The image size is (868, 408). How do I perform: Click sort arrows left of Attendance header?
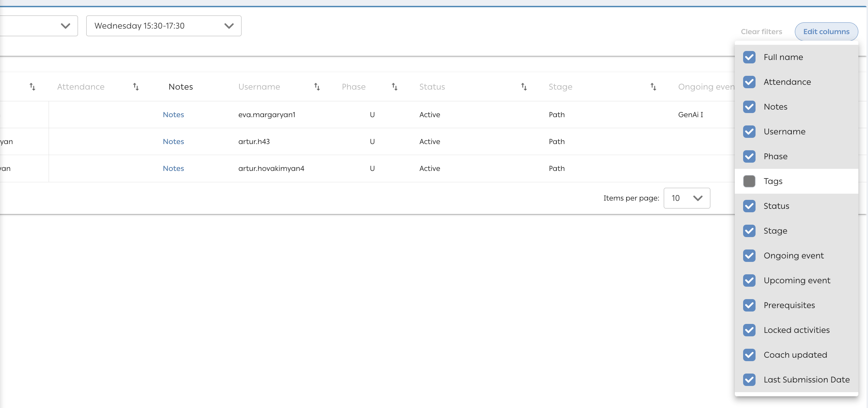(x=32, y=87)
